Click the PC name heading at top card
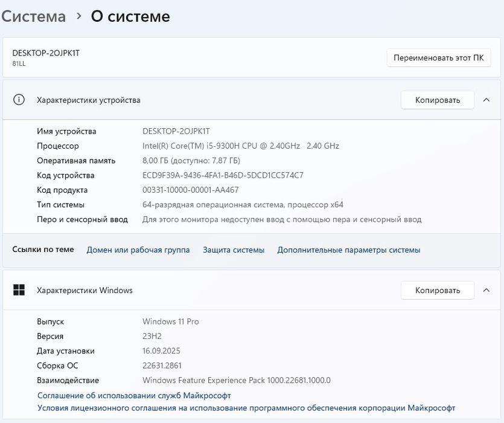504x423 pixels. click(46, 53)
